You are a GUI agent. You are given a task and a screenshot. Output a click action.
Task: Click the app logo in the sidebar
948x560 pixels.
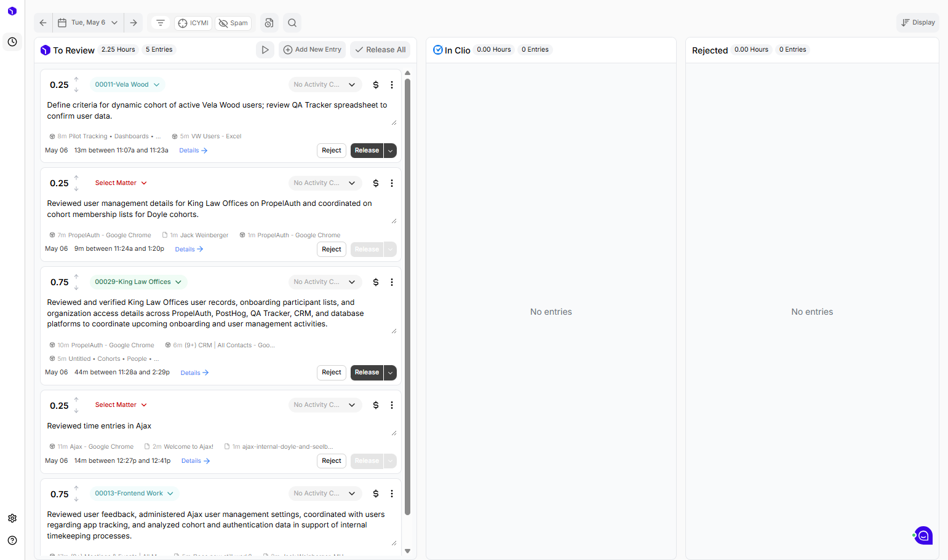pyautogui.click(x=12, y=11)
